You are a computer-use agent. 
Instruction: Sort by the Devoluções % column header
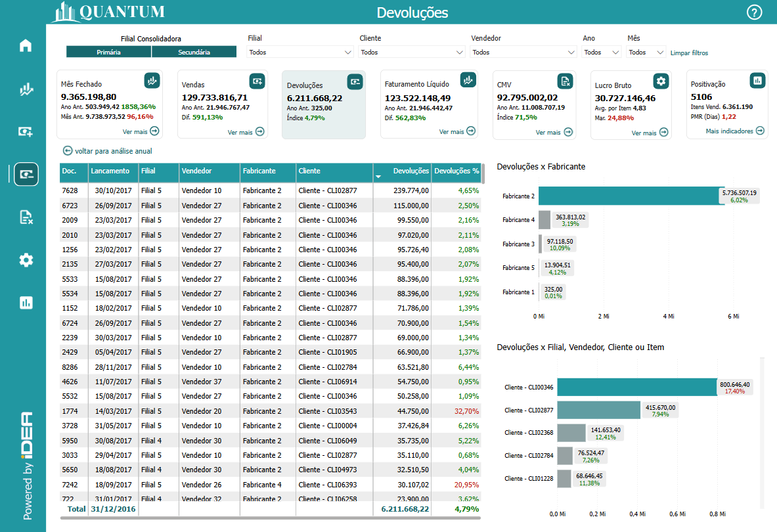(456, 171)
